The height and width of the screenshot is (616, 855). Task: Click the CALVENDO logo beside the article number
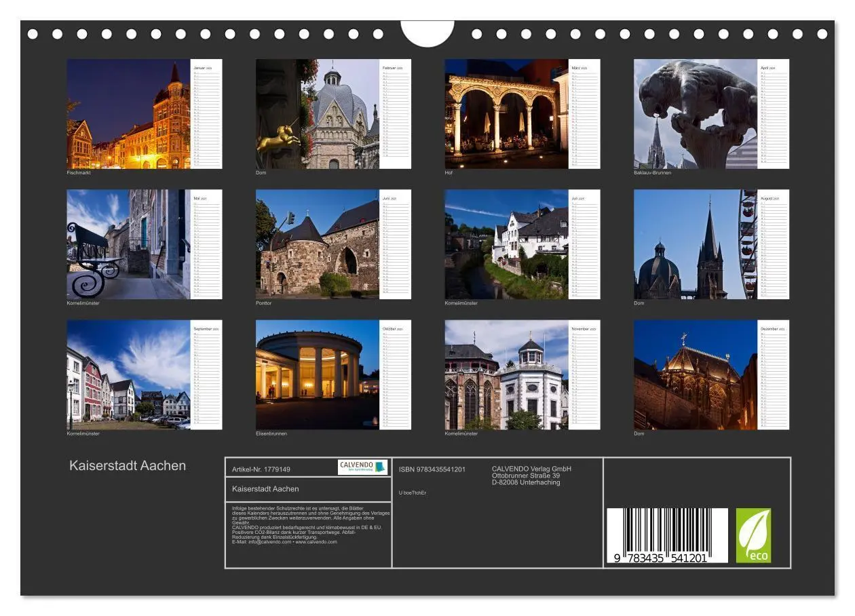[363, 467]
